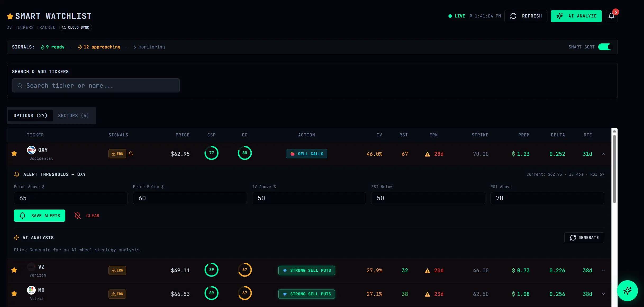The height and width of the screenshot is (307, 644).
Task: Expand the MO row details
Action: [604, 294]
